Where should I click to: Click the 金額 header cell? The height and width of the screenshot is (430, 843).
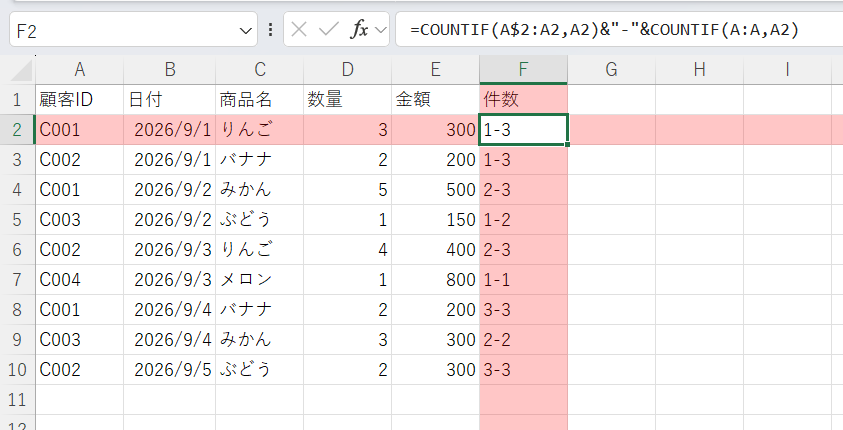pos(435,99)
